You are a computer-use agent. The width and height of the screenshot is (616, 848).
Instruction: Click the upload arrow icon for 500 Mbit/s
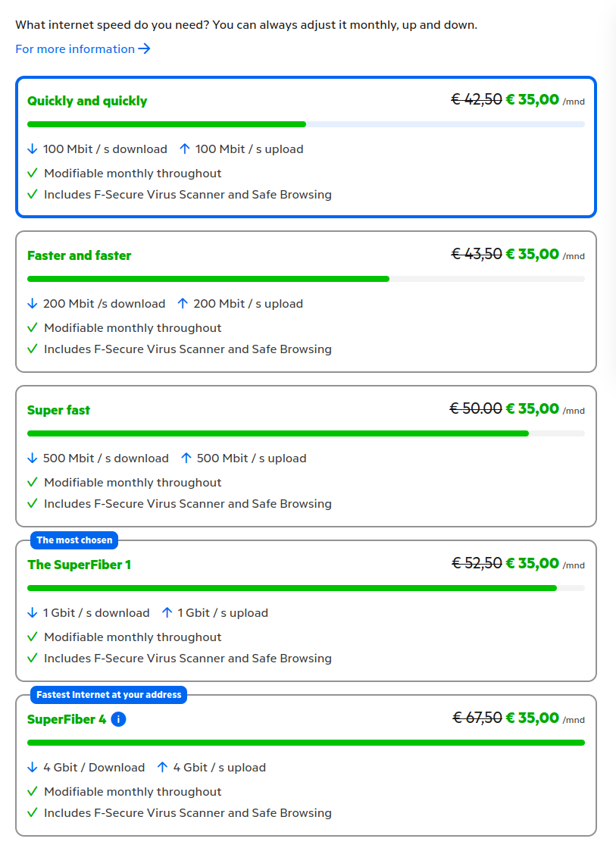(186, 458)
